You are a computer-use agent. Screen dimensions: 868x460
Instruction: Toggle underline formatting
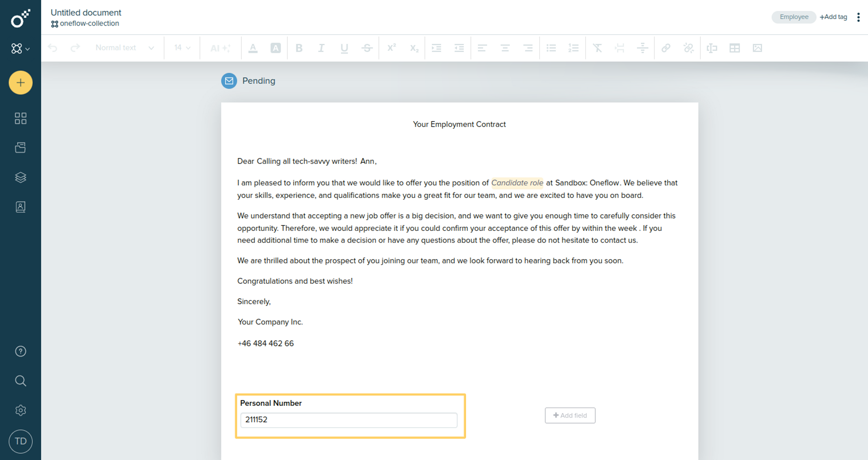(x=344, y=48)
